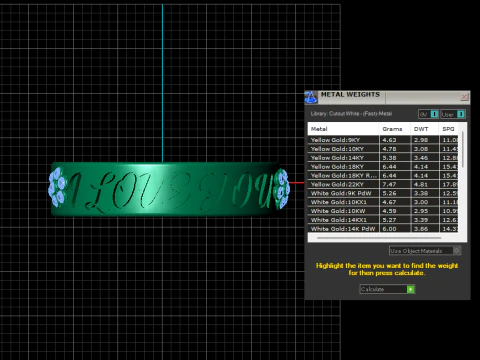The width and height of the screenshot is (480, 360).
Task: Click the 5.26 grams value
Action: [389, 193]
